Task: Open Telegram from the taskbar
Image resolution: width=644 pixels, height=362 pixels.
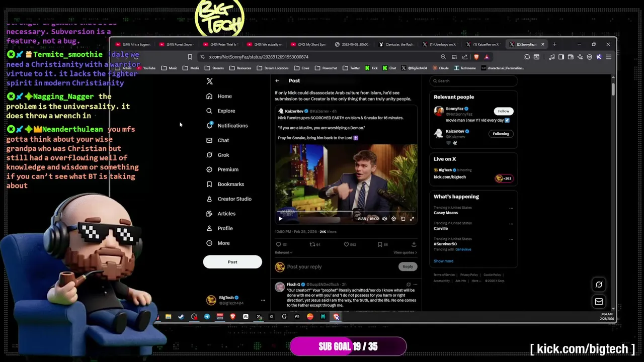Action: click(207, 317)
